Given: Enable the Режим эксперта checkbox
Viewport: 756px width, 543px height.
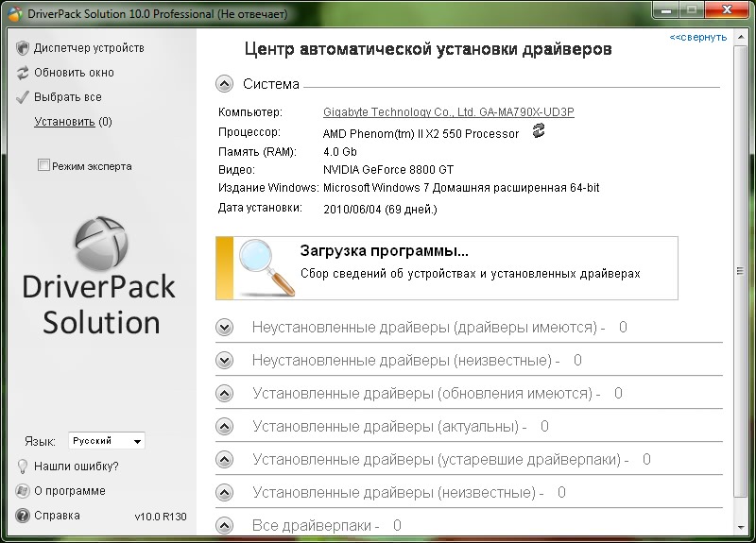Looking at the screenshot, I should pos(43,165).
